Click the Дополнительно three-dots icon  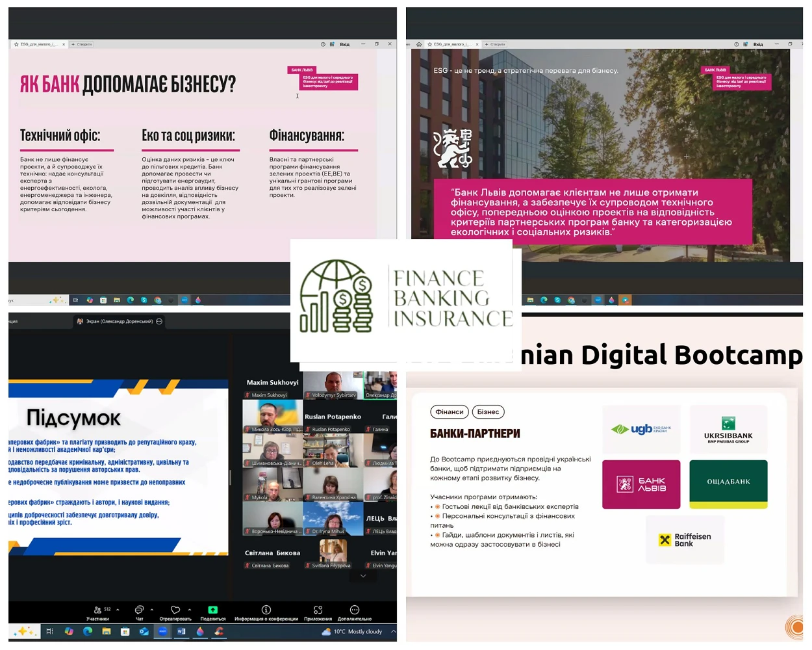(x=355, y=610)
